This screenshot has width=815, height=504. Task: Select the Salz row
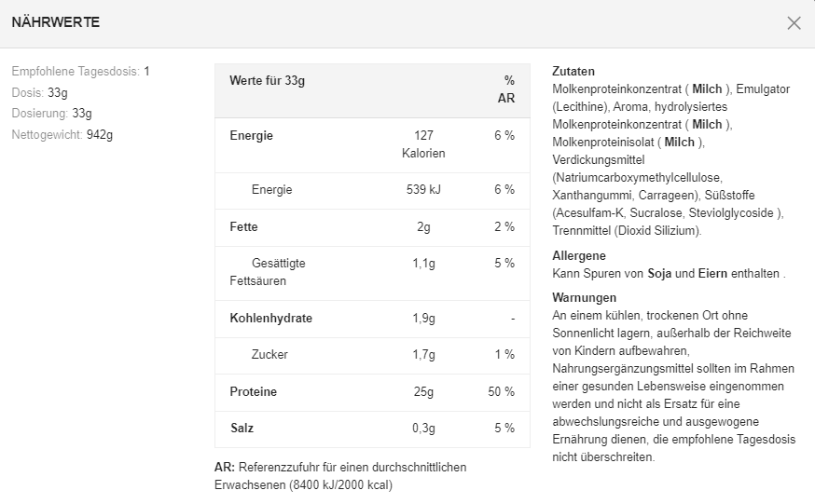pyautogui.click(x=372, y=429)
